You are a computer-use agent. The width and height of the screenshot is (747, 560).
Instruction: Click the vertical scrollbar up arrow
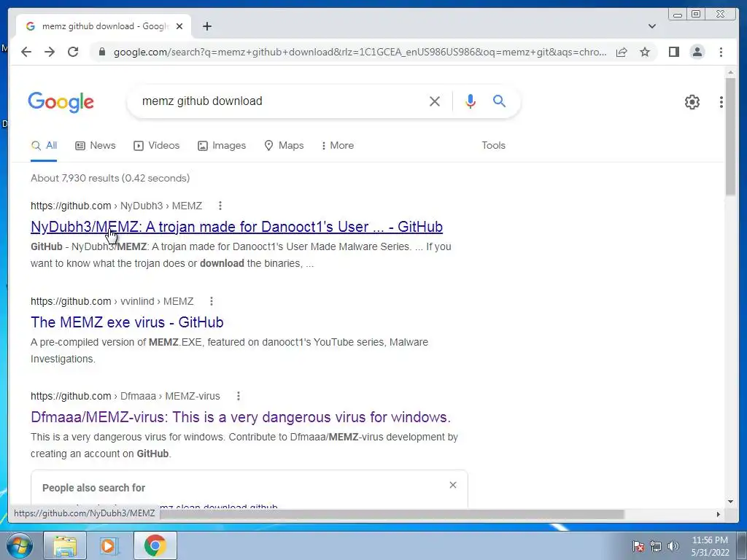pyautogui.click(x=730, y=72)
